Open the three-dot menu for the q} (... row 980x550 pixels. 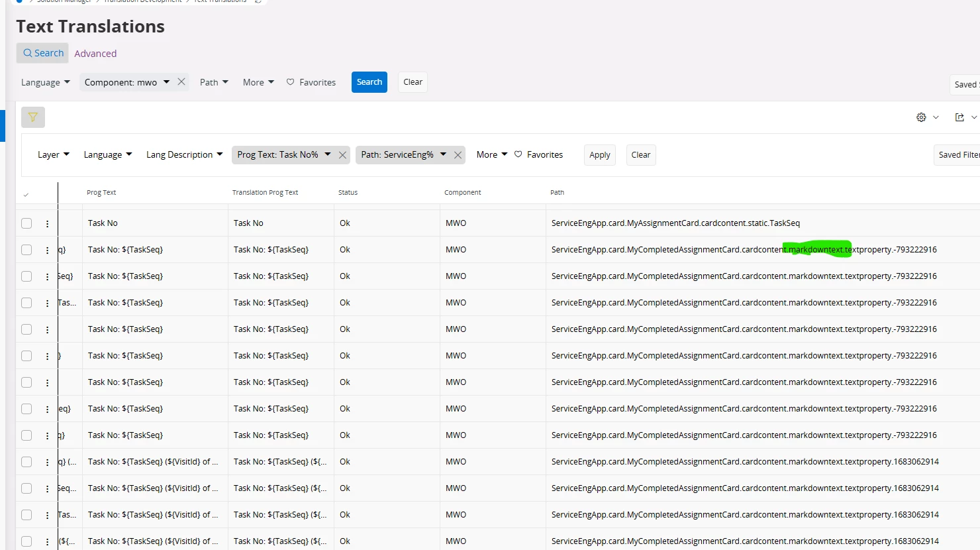47,463
